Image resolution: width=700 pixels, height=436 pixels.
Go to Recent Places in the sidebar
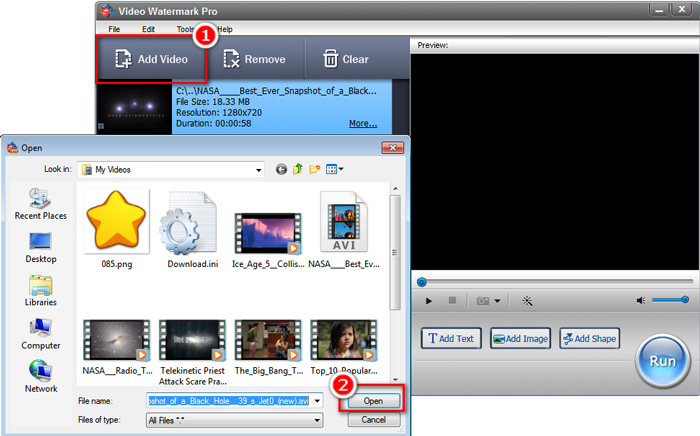click(x=40, y=204)
